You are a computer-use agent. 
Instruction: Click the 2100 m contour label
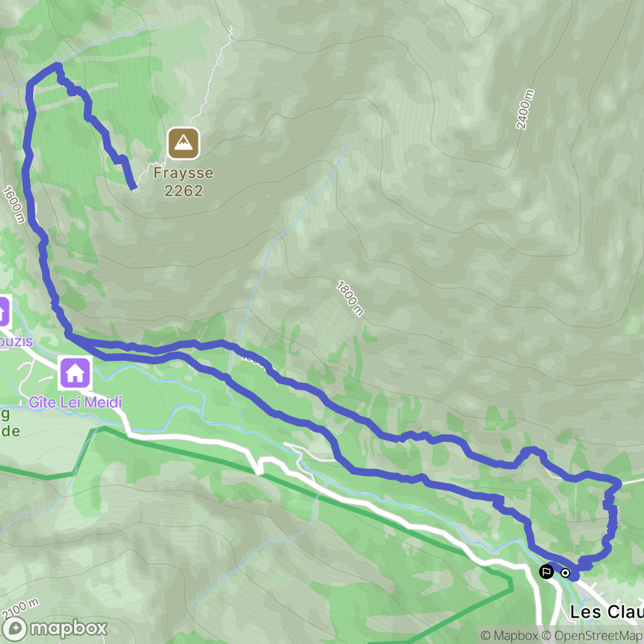[x=19, y=609]
